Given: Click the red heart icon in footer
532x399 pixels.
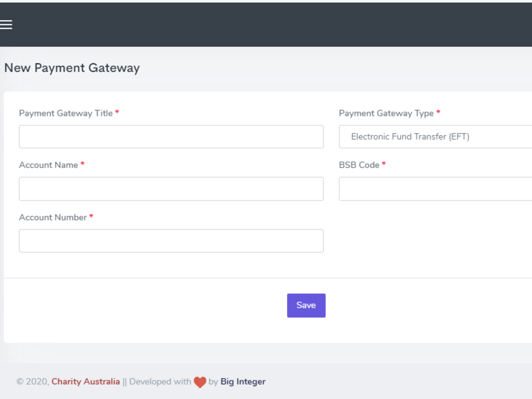Looking at the screenshot, I should point(200,383).
